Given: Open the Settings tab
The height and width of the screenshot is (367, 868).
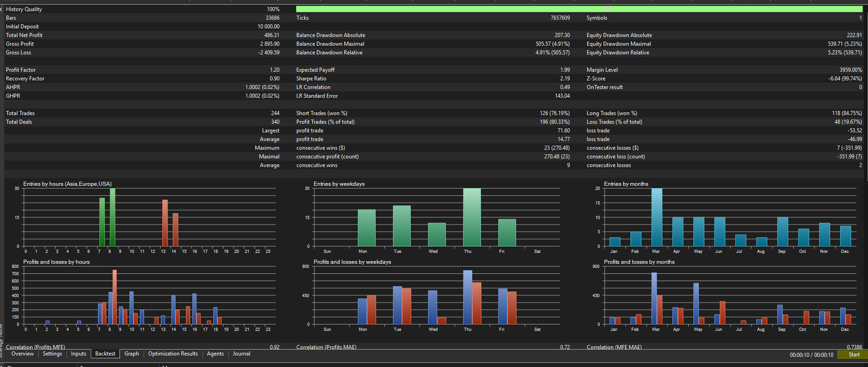Looking at the screenshot, I should point(53,354).
